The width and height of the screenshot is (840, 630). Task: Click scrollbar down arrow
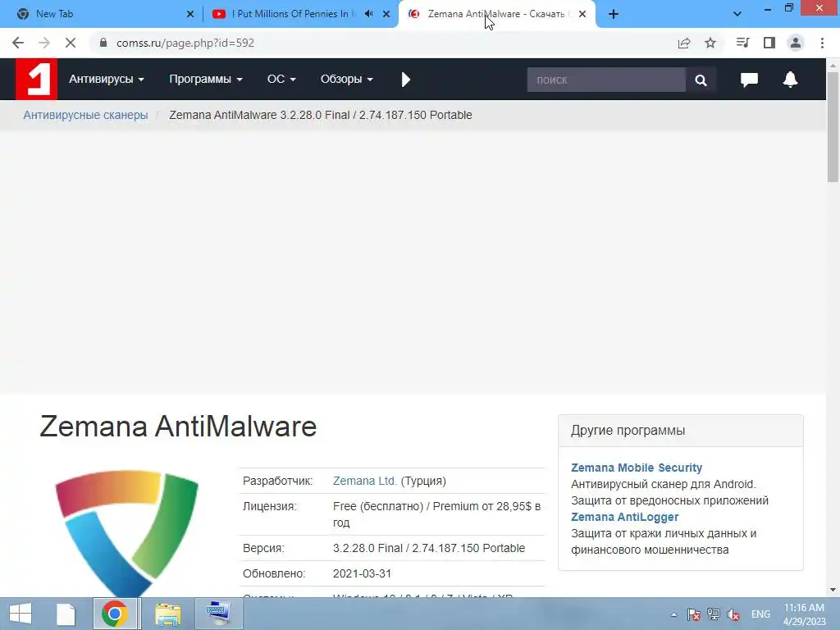coord(833,591)
